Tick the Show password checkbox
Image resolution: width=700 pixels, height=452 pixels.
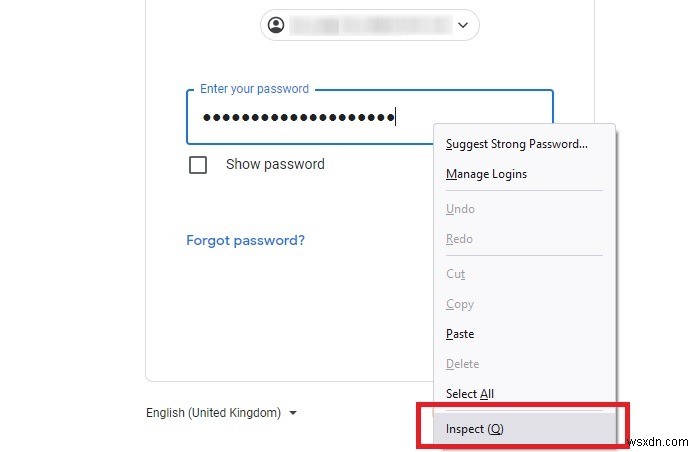[x=198, y=165]
